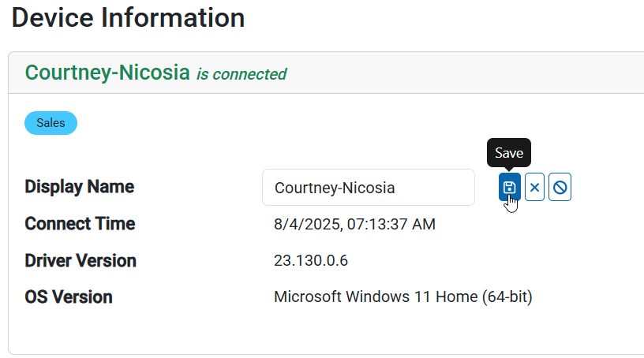Cancel display name editing with X icon
The height and width of the screenshot is (358, 644).
click(534, 188)
